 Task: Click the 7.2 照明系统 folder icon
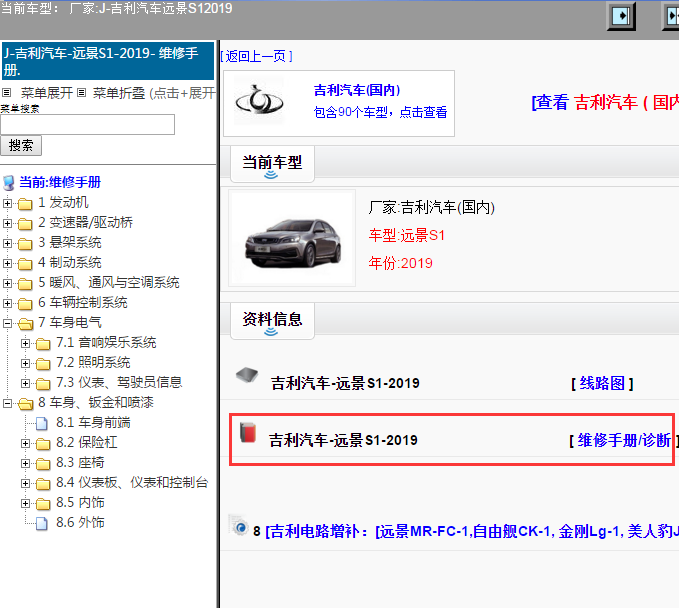pyautogui.click(x=43, y=364)
